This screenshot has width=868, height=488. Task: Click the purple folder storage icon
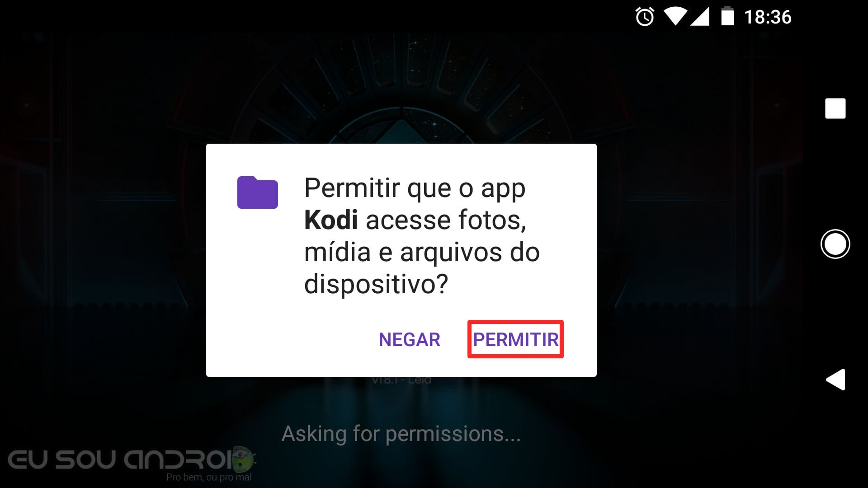(x=258, y=192)
